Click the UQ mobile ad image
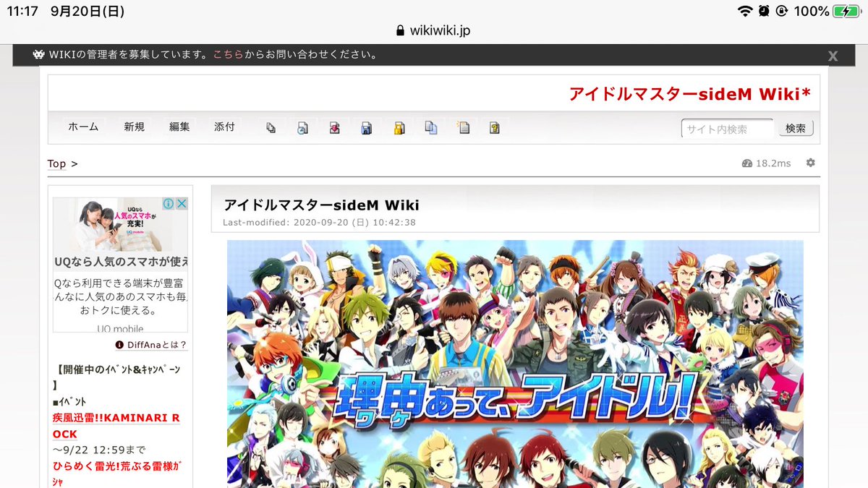This screenshot has height=488, width=868. click(x=120, y=225)
